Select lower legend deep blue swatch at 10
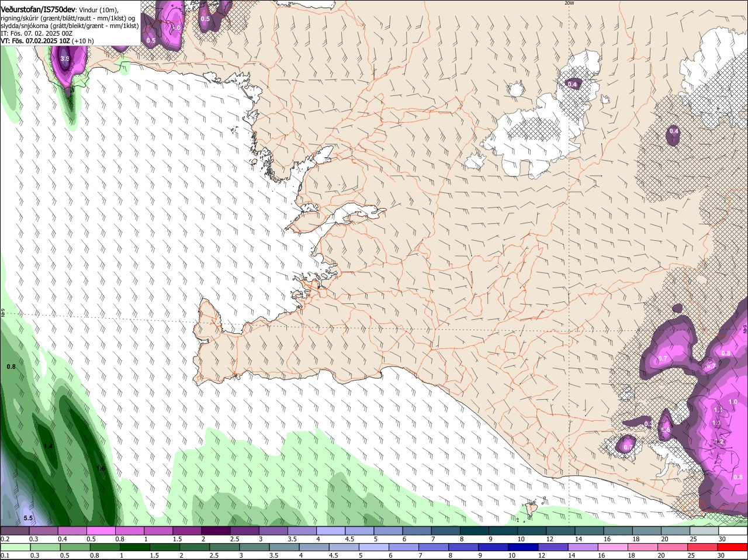This screenshot has height=560, width=748. tap(525, 547)
